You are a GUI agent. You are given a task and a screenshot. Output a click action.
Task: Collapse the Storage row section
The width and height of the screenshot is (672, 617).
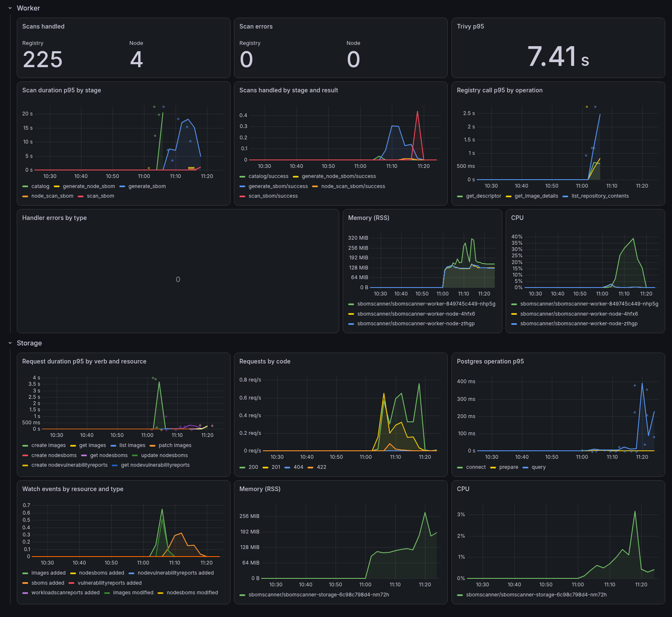click(x=10, y=343)
